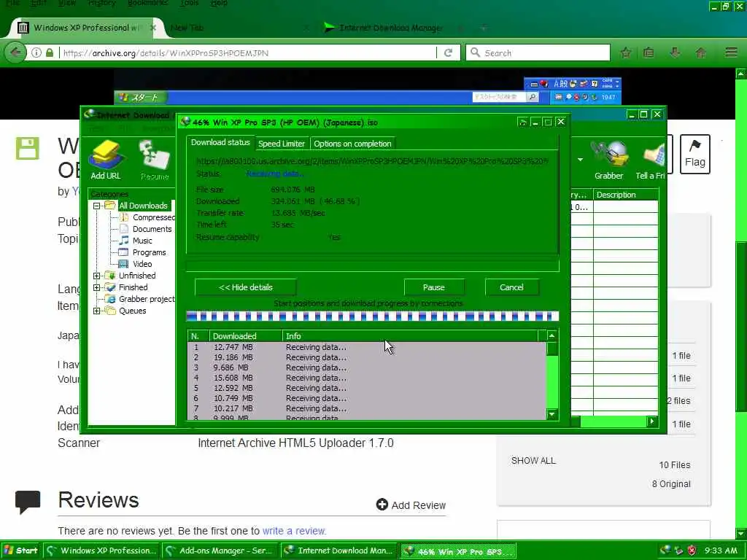Reload the archive.org page

(x=448, y=52)
